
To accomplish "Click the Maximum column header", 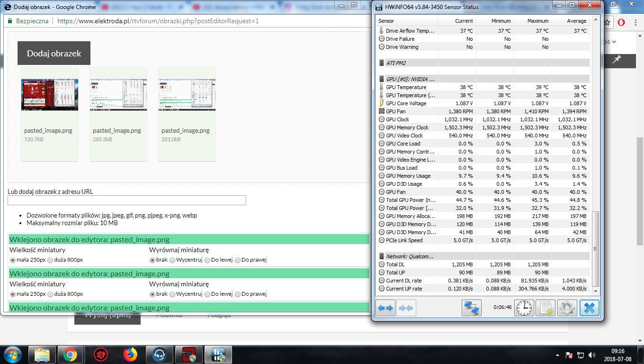I will coord(532,21).
